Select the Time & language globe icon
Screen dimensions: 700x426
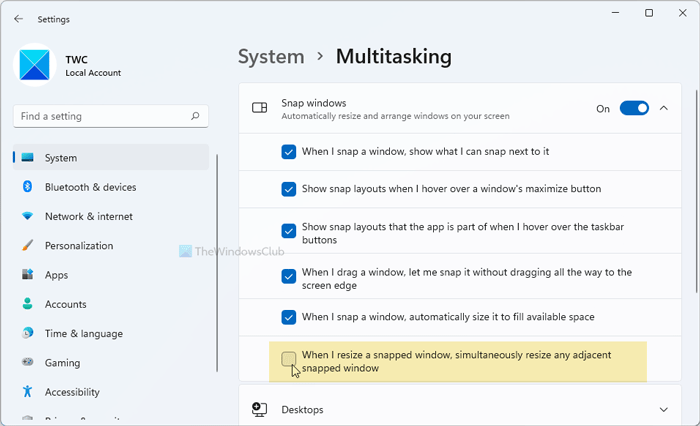coord(27,333)
